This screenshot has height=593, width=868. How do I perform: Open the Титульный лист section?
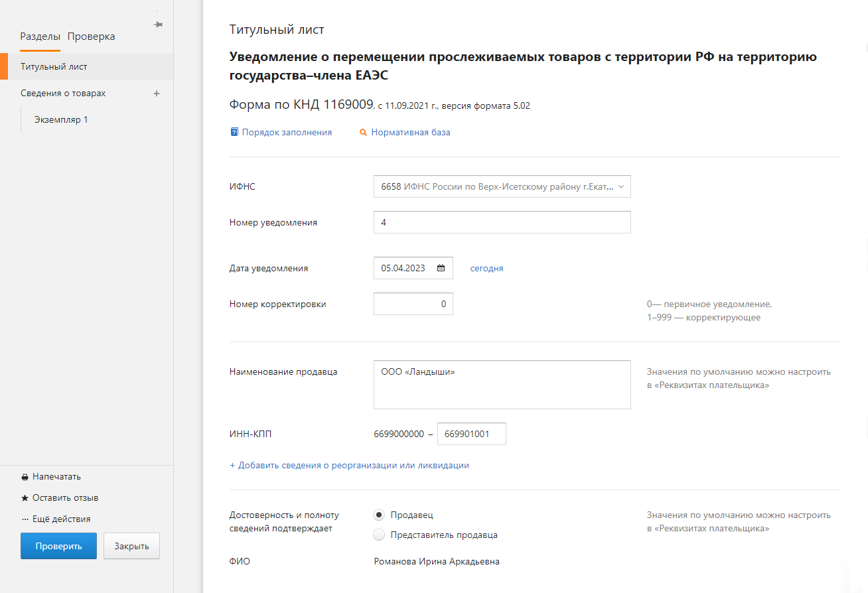pos(86,66)
